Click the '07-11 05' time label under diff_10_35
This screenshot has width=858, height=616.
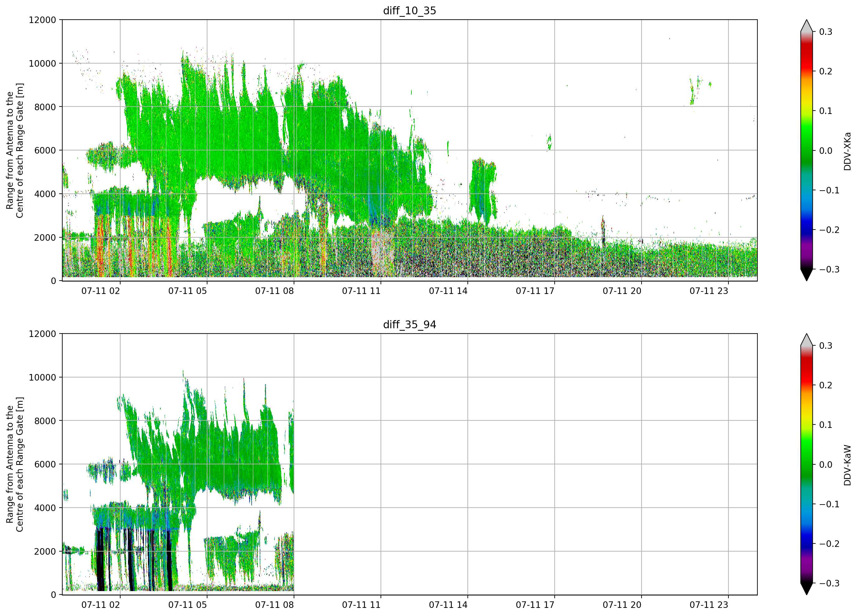coord(188,291)
